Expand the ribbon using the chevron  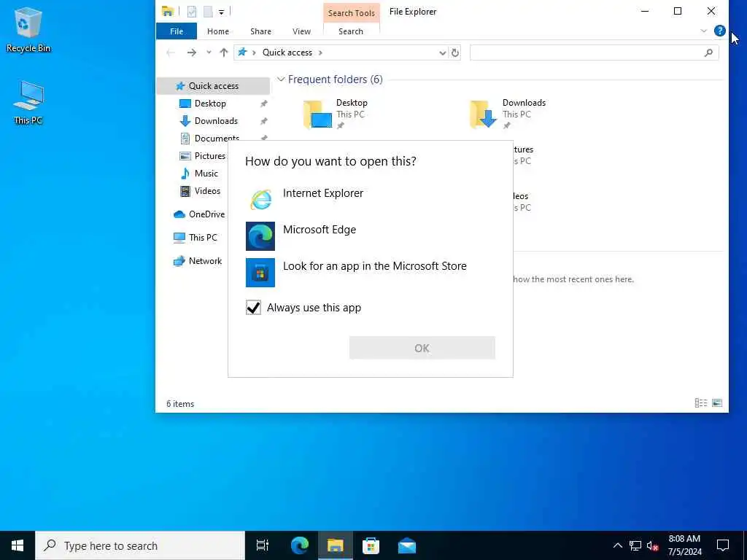coord(704,31)
